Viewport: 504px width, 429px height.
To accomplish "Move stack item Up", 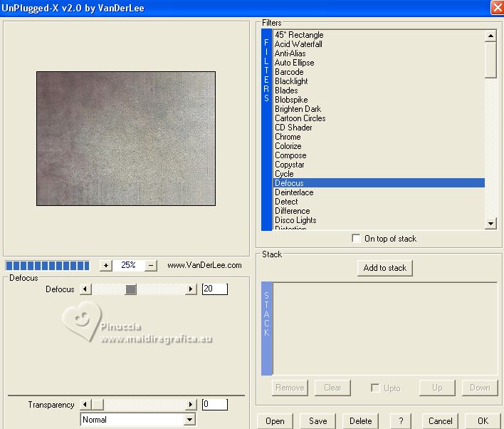I will pos(437,388).
